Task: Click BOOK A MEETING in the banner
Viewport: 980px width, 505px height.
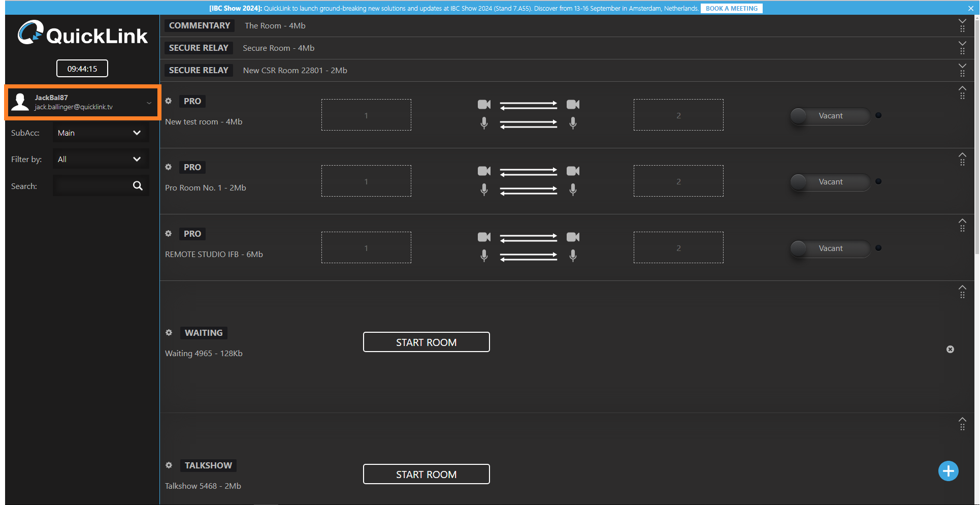Action: (x=731, y=9)
